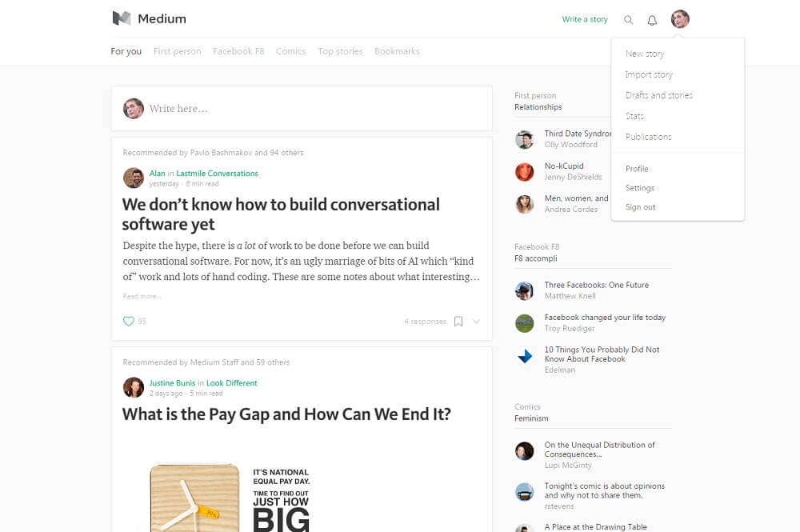Open the Bookmarks tab

tap(397, 51)
